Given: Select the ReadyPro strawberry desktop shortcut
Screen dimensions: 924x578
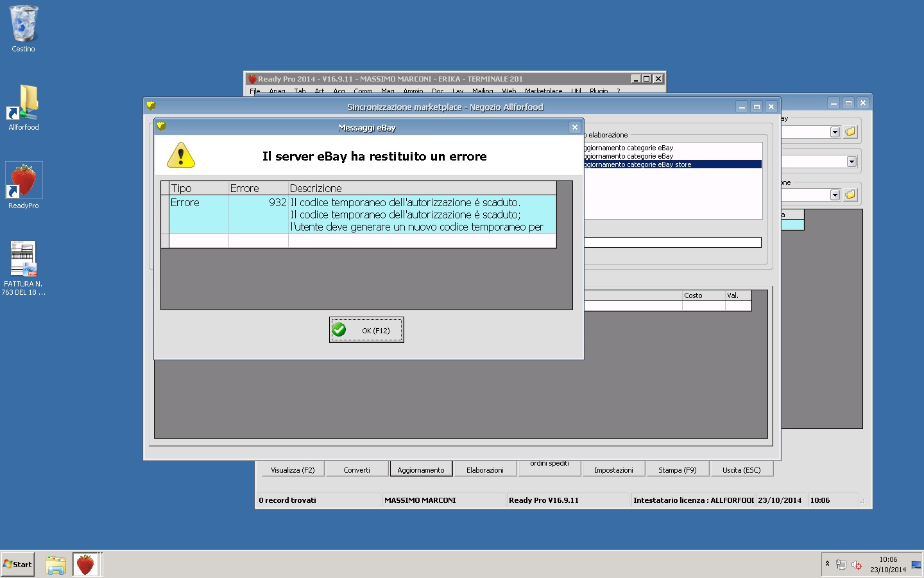Looking at the screenshot, I should pyautogui.click(x=24, y=186).
